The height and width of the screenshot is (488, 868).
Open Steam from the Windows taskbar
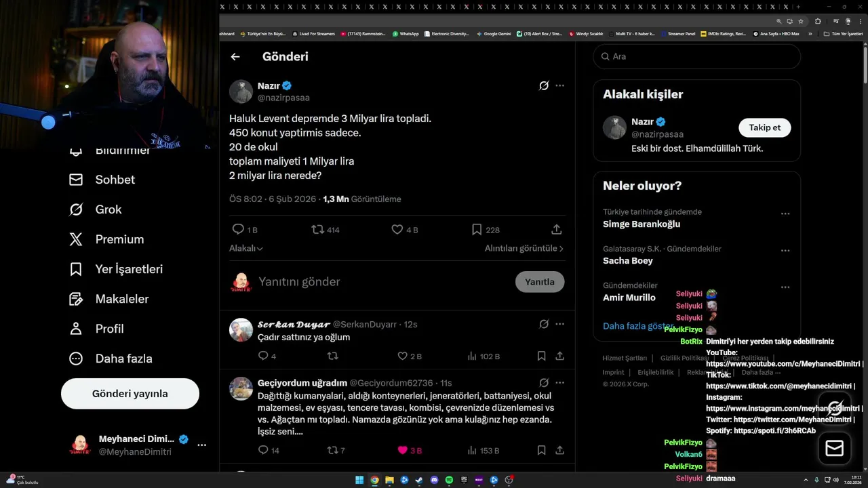pos(419,481)
